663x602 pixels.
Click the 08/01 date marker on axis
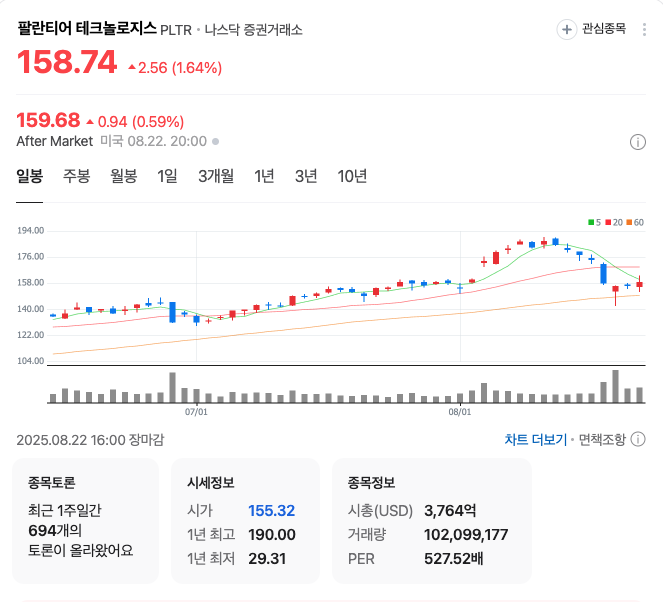pyautogui.click(x=460, y=412)
